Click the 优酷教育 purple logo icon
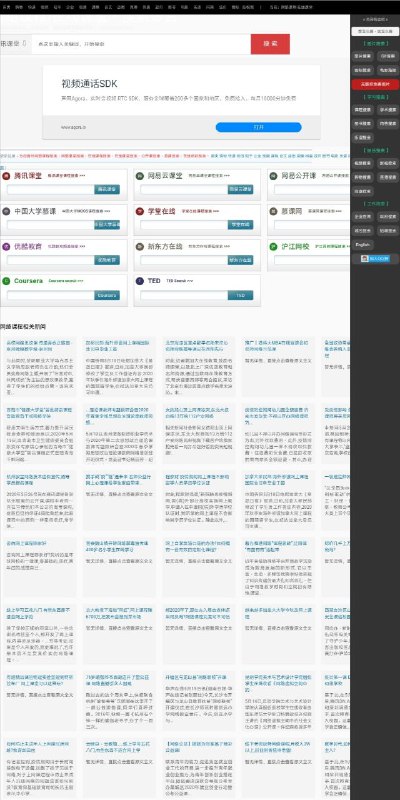This screenshot has width=400, height=800. (6, 246)
